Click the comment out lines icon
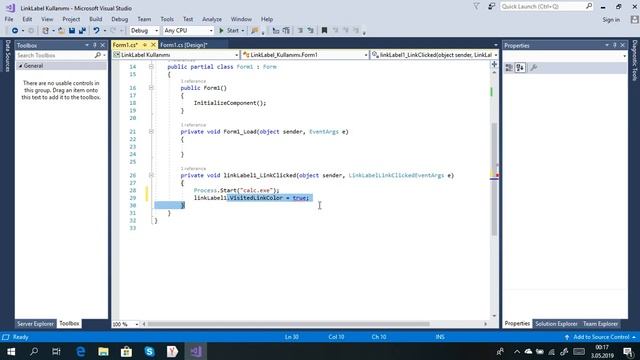 [300, 31]
